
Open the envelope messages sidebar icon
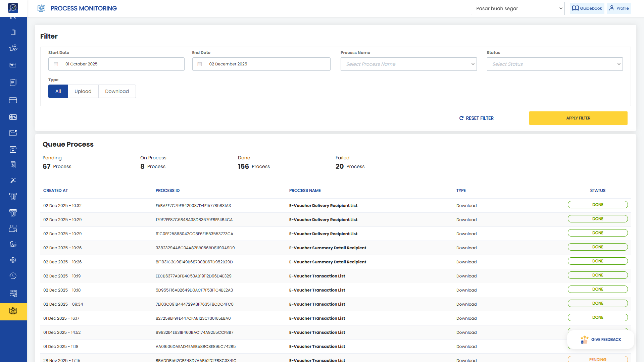pos(13,133)
